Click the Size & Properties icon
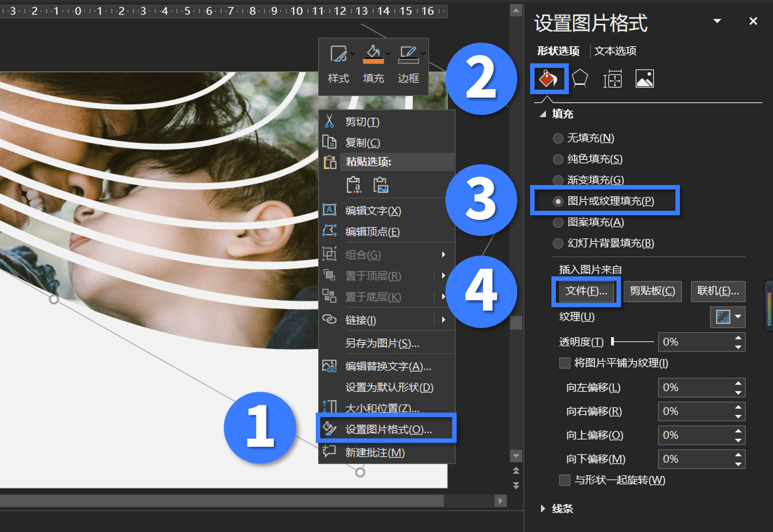The width and height of the screenshot is (773, 532). [x=613, y=78]
